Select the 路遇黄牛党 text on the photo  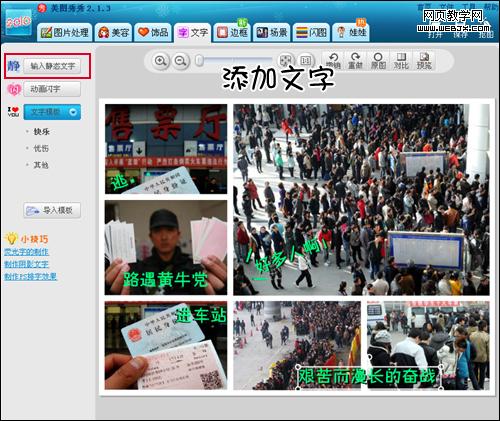coord(165,279)
